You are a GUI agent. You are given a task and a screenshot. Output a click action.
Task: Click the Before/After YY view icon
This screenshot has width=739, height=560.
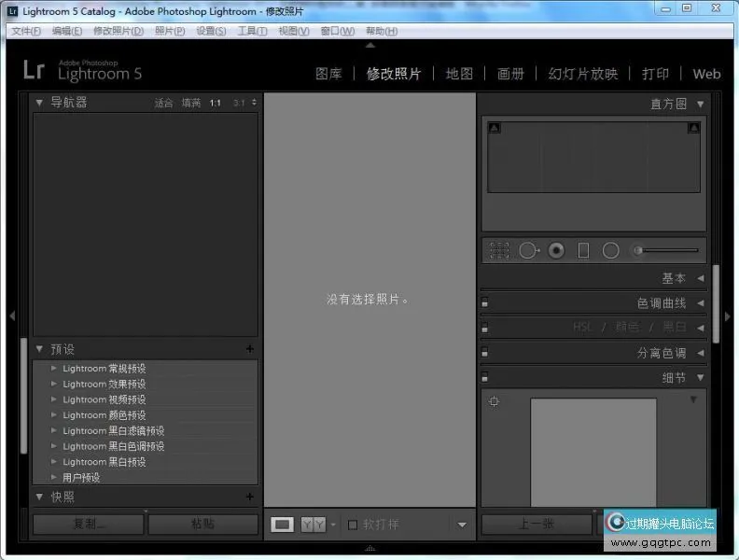[314, 525]
